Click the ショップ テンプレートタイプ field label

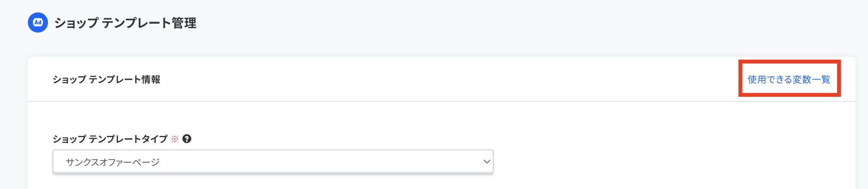coord(110,139)
